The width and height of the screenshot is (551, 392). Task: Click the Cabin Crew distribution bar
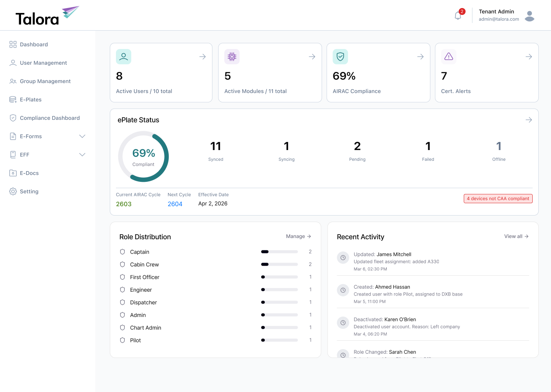pos(279,265)
